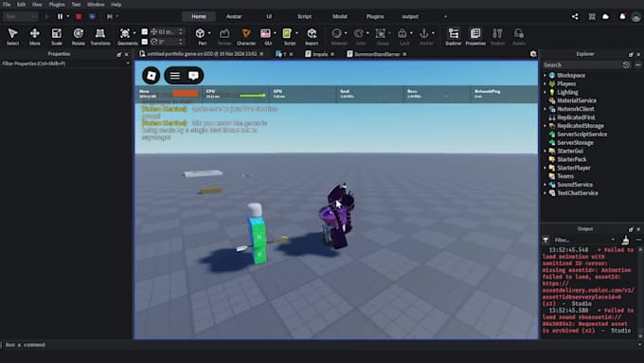The width and height of the screenshot is (644, 363).
Task: Click the Group tool icon
Action: (381, 34)
